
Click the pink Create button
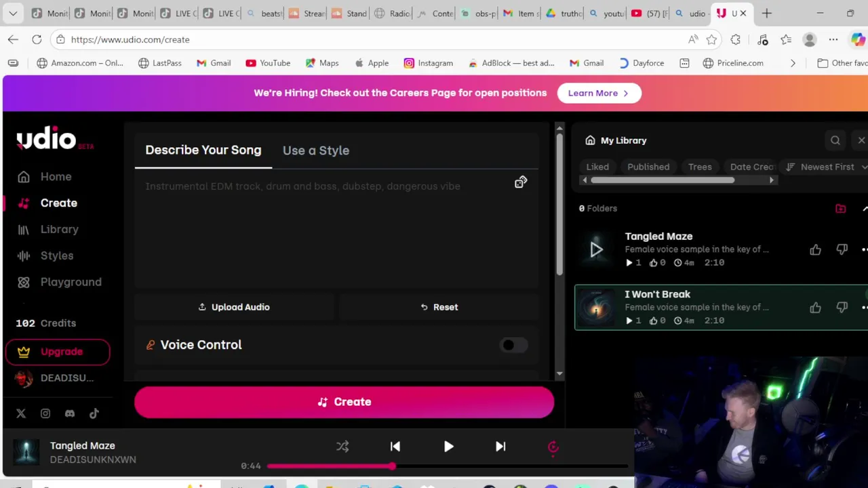pyautogui.click(x=344, y=402)
